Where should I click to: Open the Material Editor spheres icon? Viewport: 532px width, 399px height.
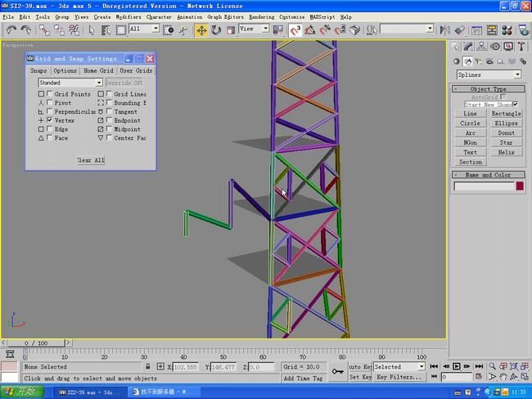[507, 30]
